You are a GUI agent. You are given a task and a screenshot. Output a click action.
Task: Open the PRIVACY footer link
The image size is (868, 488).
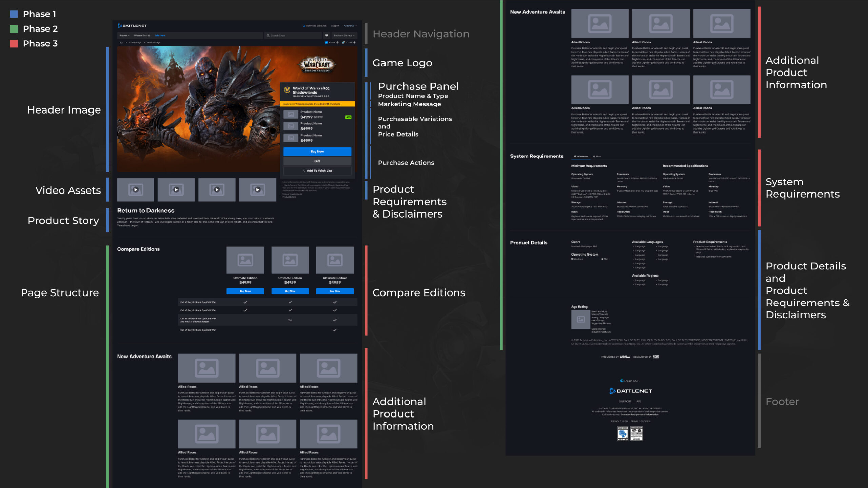point(615,421)
